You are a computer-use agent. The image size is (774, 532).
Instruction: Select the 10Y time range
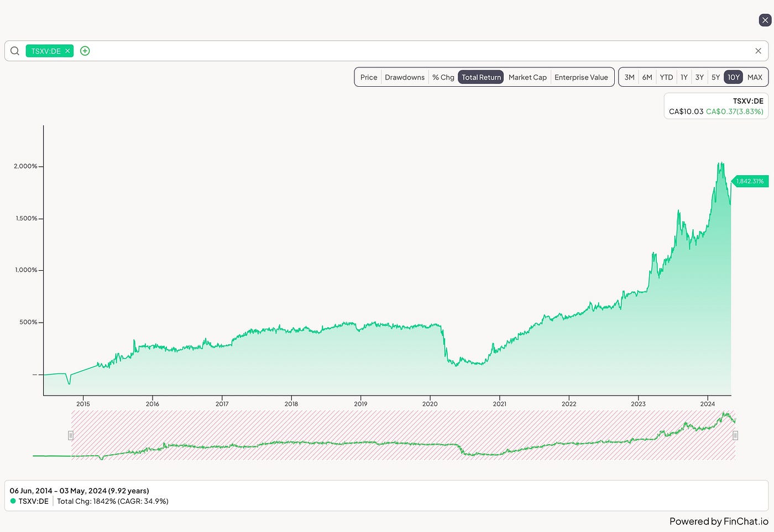733,77
